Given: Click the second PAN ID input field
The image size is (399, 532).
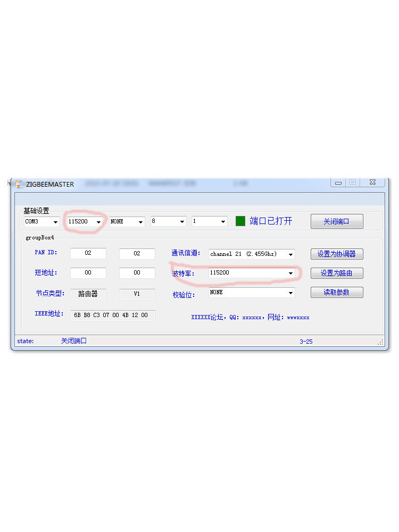Looking at the screenshot, I should (137, 254).
